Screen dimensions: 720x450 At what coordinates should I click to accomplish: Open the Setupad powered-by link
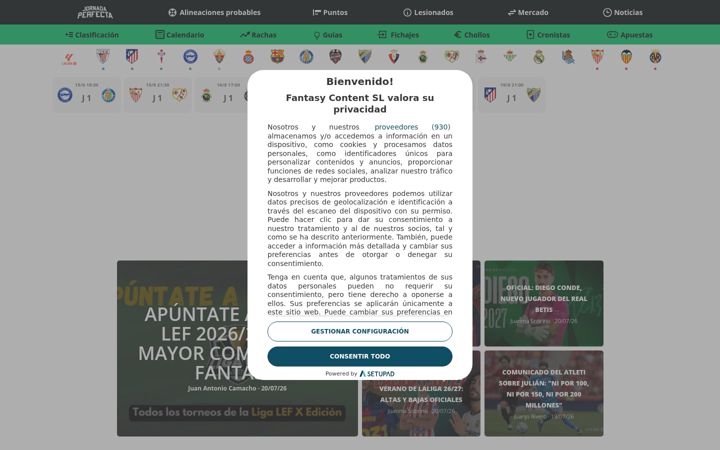377,374
